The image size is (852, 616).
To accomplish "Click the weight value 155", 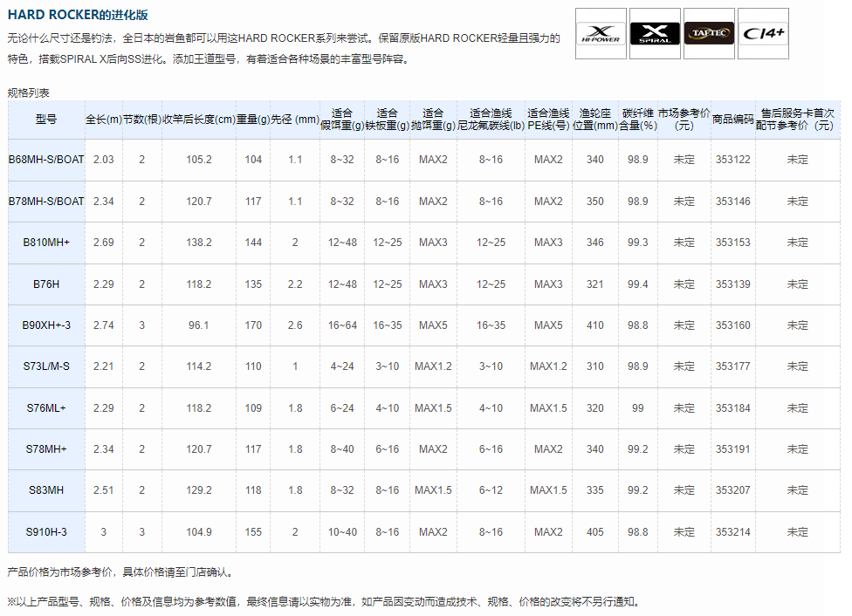I will point(253,532).
